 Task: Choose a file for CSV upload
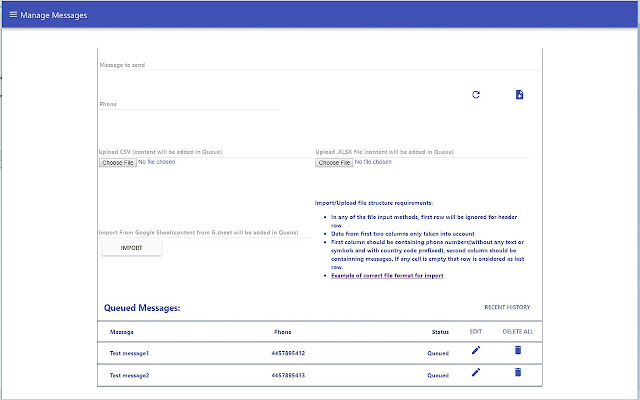click(x=117, y=162)
